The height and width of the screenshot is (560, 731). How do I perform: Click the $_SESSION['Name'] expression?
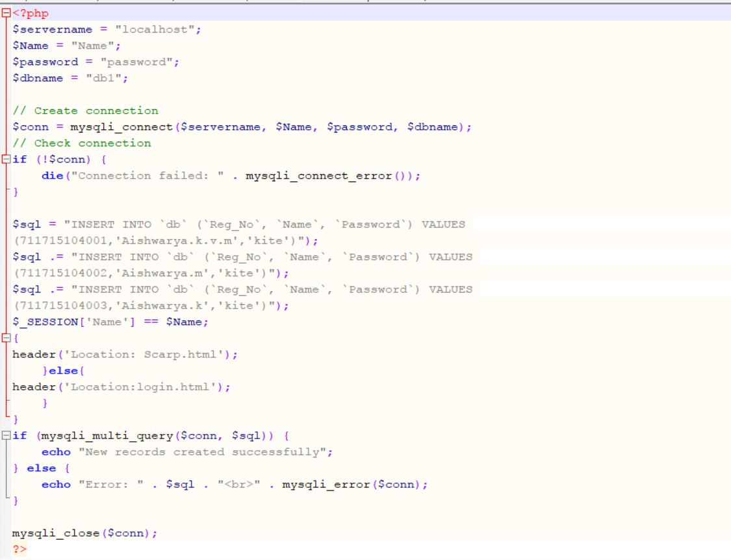[73, 322]
